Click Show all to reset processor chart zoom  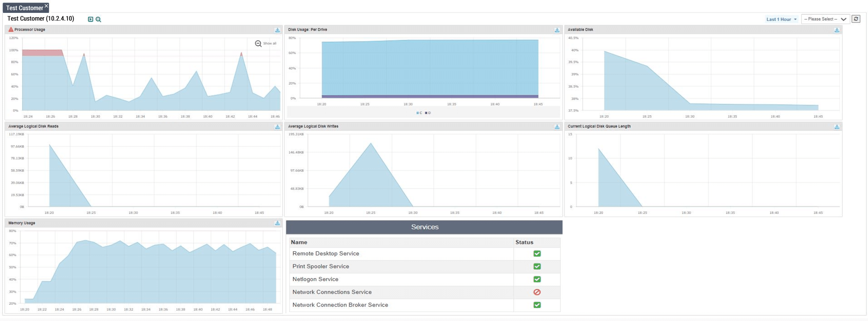[266, 43]
